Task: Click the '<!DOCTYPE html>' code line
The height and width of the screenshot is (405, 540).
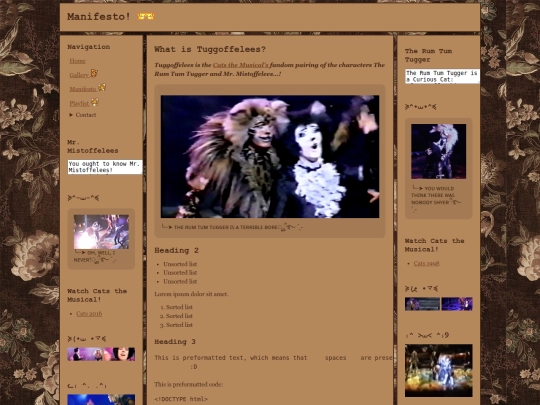Action: click(181, 399)
